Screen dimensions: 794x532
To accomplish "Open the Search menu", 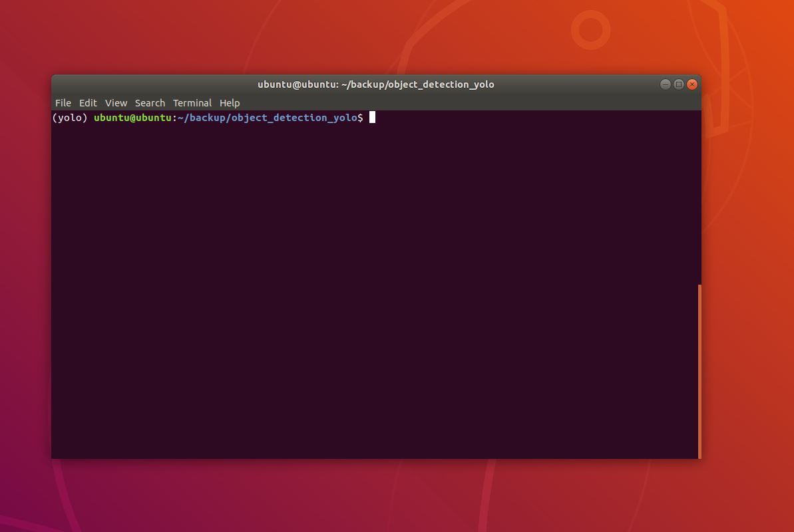I will (x=150, y=103).
